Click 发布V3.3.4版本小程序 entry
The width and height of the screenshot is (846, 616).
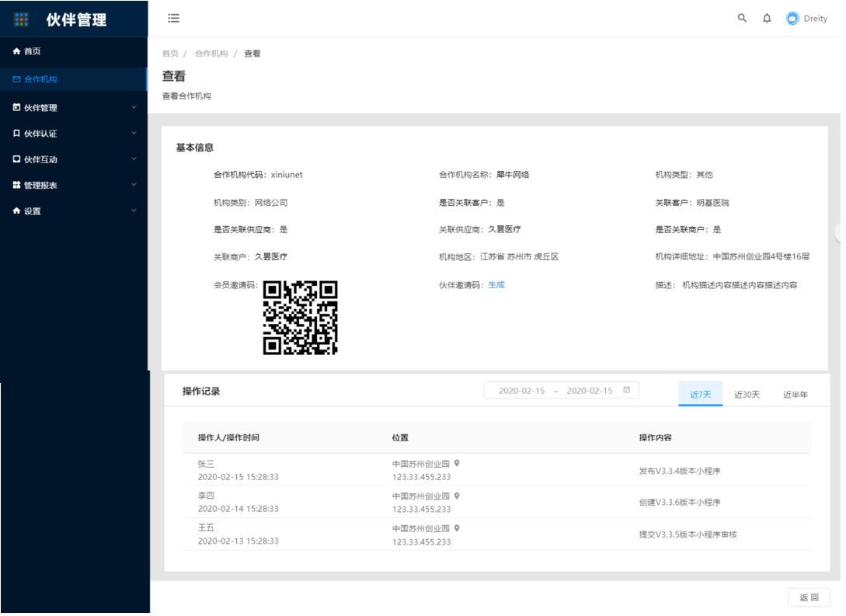pyautogui.click(x=680, y=471)
